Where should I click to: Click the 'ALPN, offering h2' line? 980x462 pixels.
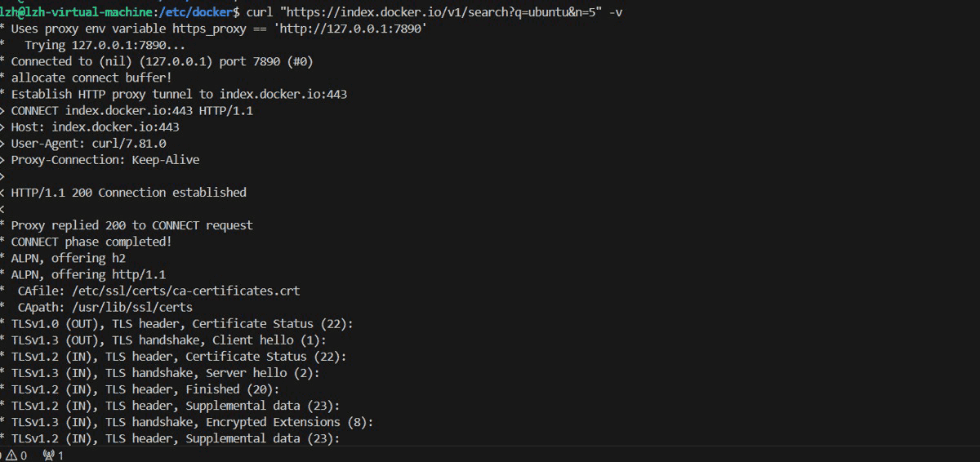69,258
